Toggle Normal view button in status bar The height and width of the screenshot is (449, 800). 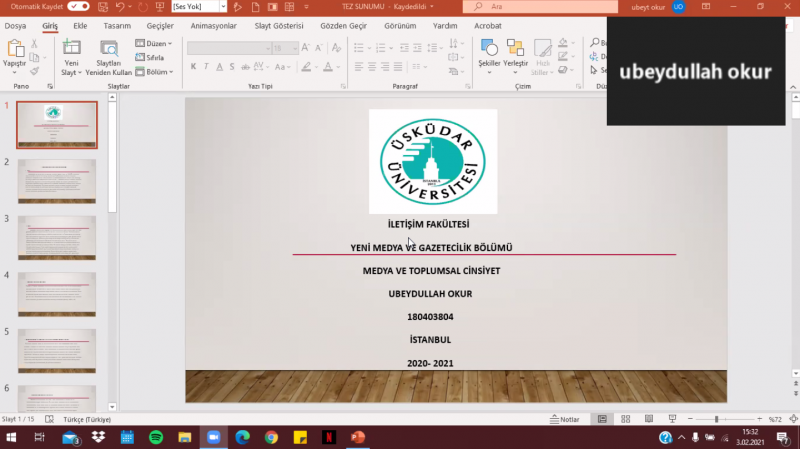[602, 419]
